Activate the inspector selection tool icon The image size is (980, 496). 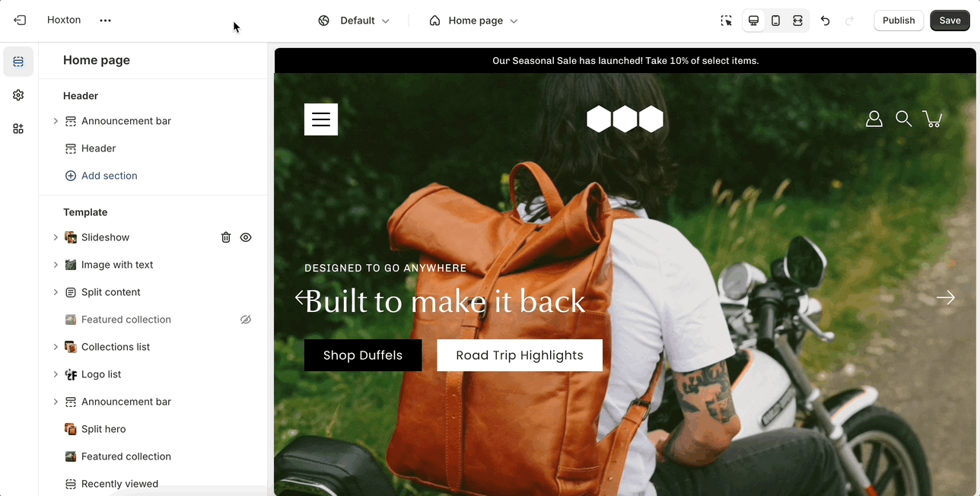point(727,21)
